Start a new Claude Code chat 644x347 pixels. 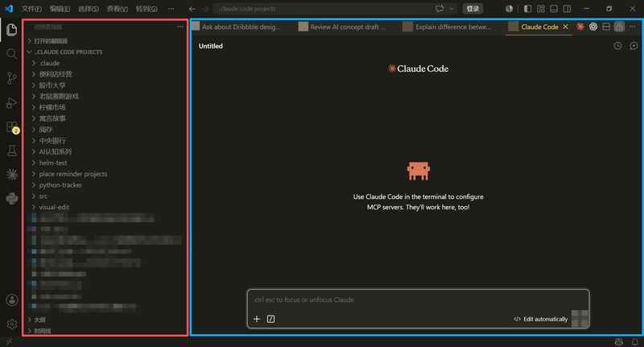634,46
